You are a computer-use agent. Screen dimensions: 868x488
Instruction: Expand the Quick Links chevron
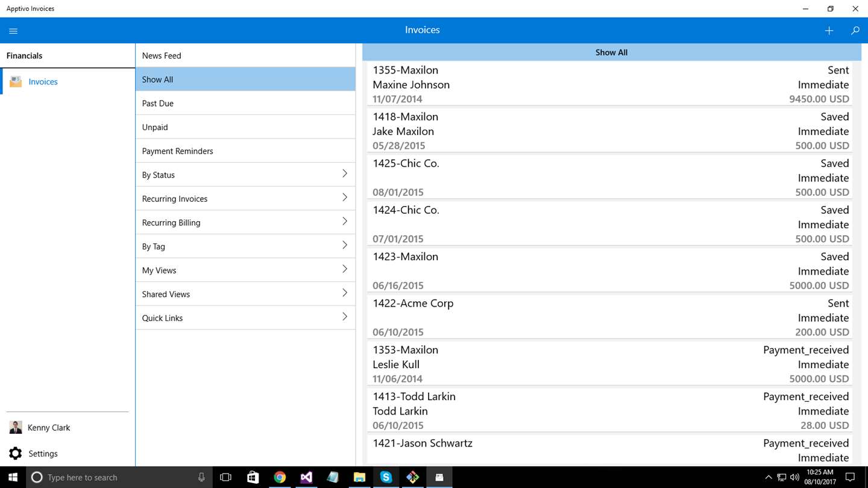pos(345,316)
